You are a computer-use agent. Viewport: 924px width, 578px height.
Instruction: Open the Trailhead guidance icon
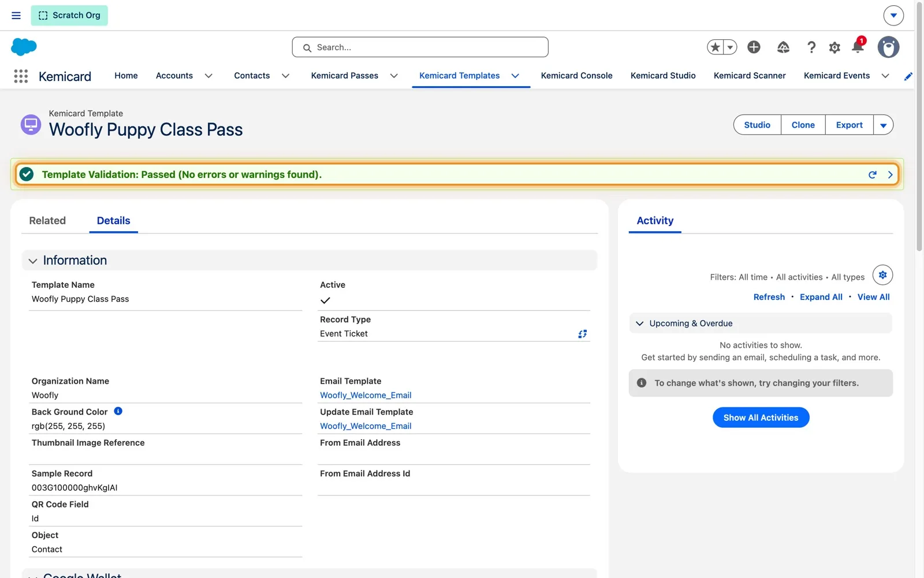click(783, 47)
